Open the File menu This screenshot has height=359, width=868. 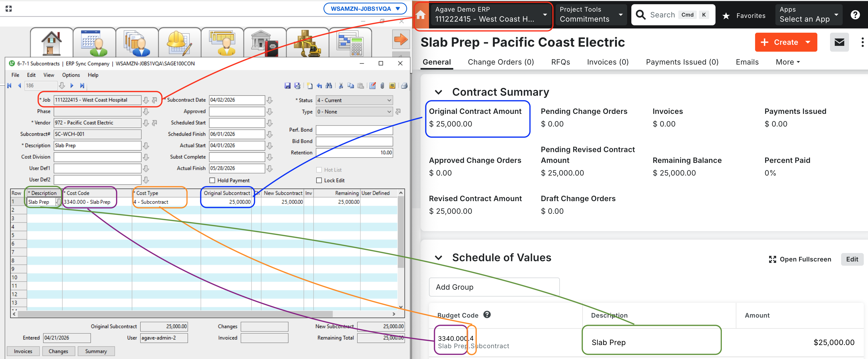[x=15, y=75]
